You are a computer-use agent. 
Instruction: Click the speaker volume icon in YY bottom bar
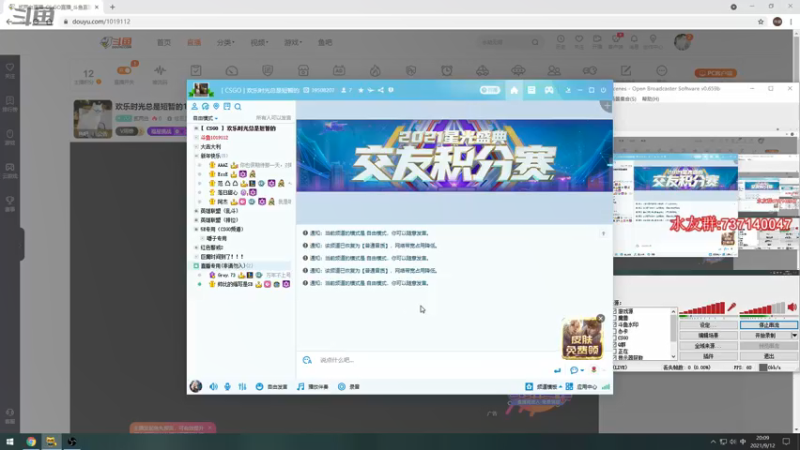pyautogui.click(x=213, y=387)
